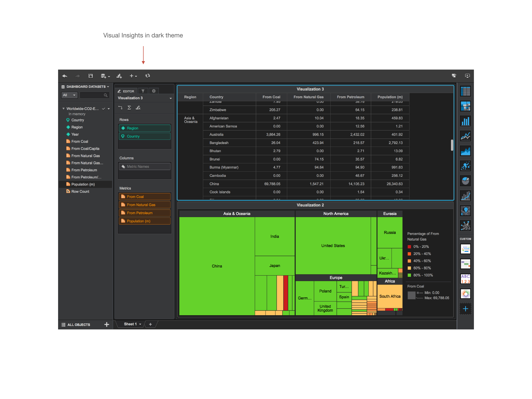Screen dimensions: 532x399
Task: Click Metric Names in the Columns zone
Action: 145,167
